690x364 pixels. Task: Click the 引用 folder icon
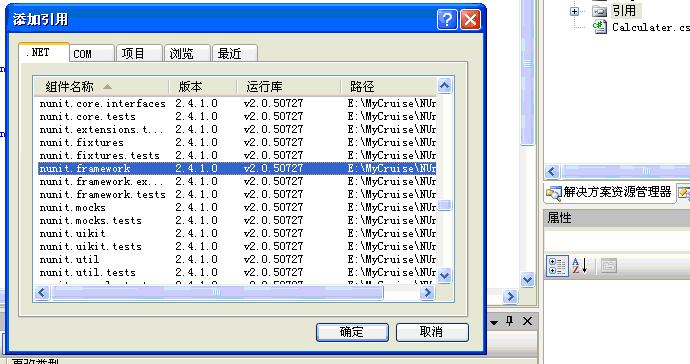(599, 11)
